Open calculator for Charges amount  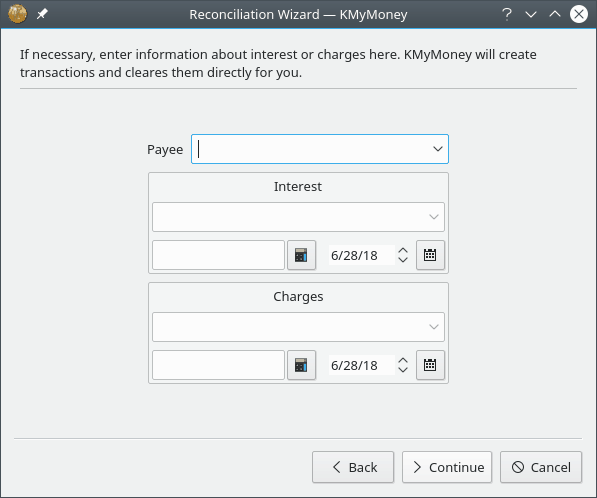(x=301, y=365)
